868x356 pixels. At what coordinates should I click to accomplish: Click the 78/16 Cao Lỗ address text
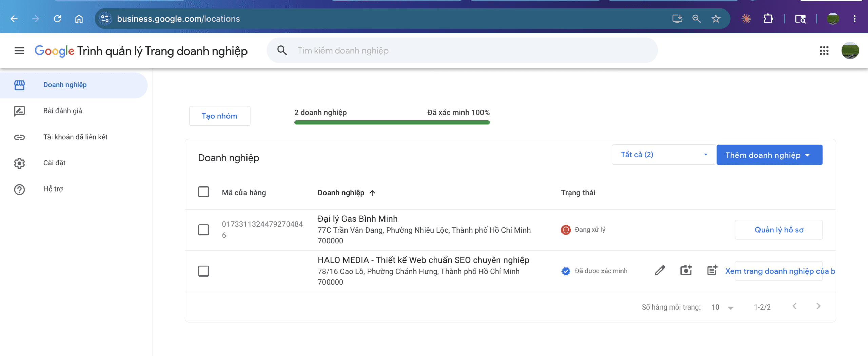[x=418, y=277]
